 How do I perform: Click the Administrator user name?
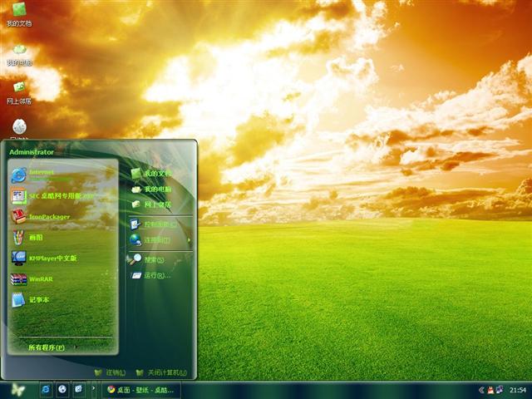pos(32,152)
